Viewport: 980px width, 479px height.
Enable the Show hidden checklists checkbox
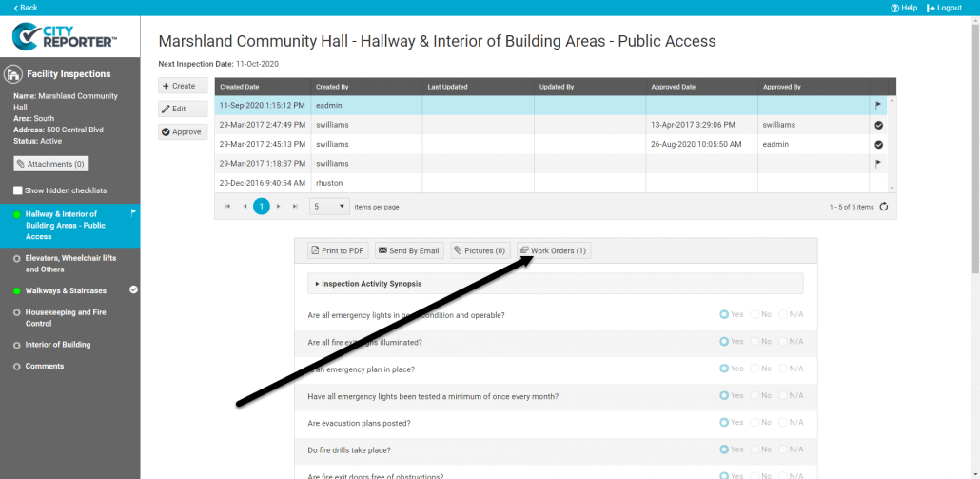[18, 190]
